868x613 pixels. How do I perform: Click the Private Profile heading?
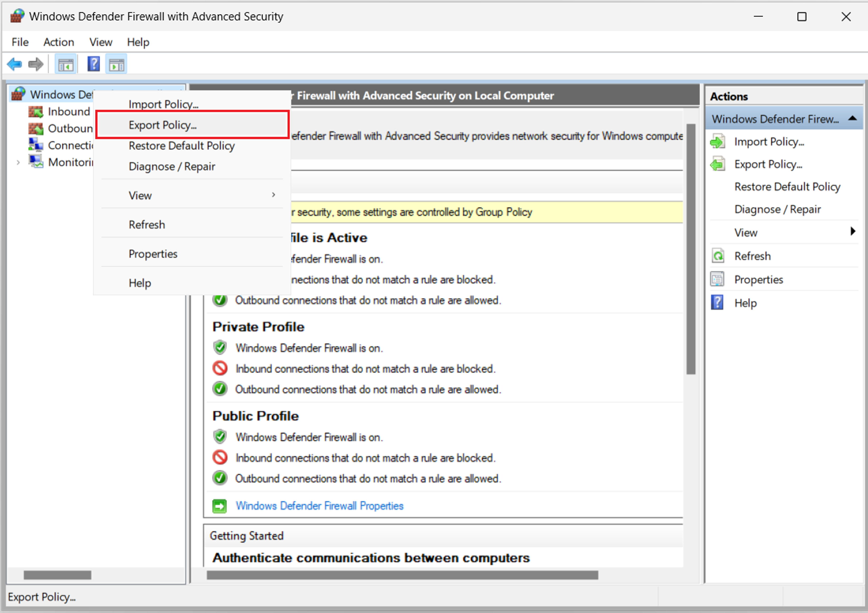[x=258, y=327]
